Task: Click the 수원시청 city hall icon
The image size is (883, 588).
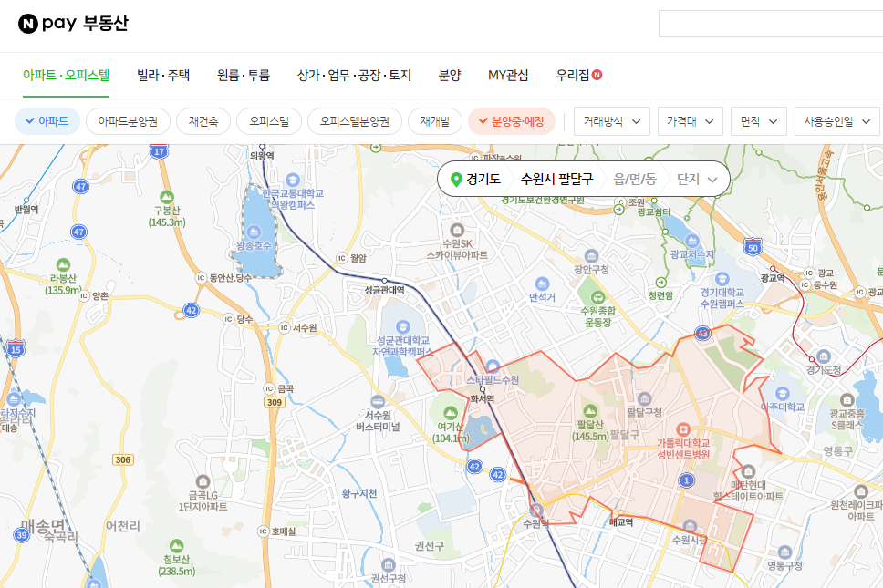Action: 690,527
